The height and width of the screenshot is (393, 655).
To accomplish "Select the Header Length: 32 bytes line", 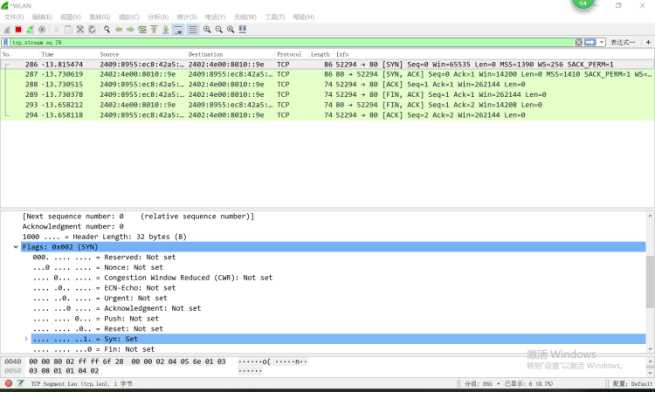I will pos(104,237).
